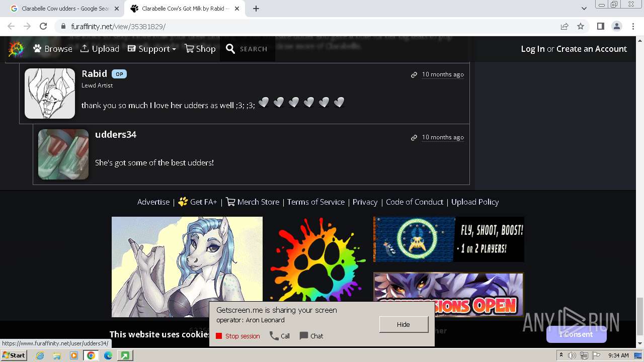Open the Browse menu
Screen dimensions: 644x362
pos(53,49)
